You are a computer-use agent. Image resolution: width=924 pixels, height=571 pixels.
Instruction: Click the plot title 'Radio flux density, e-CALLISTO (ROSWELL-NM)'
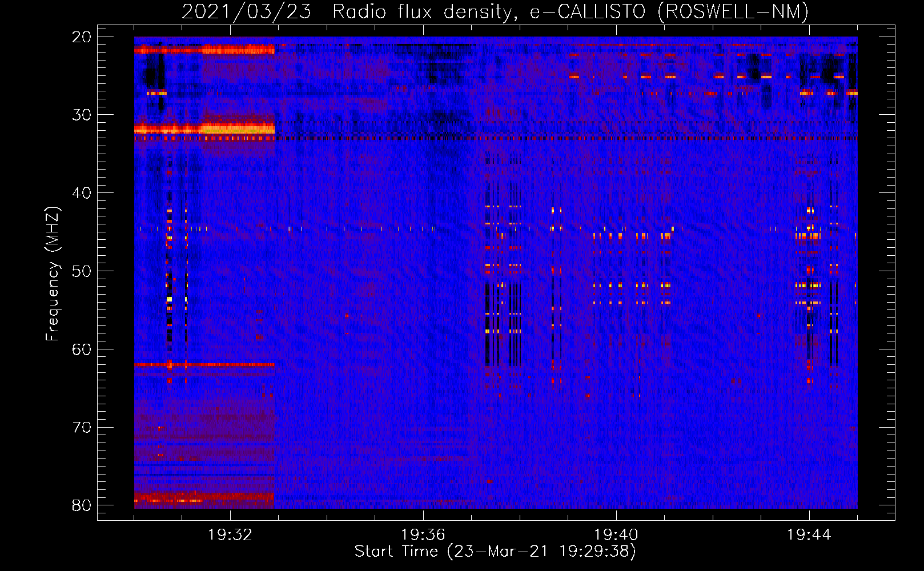coord(571,11)
